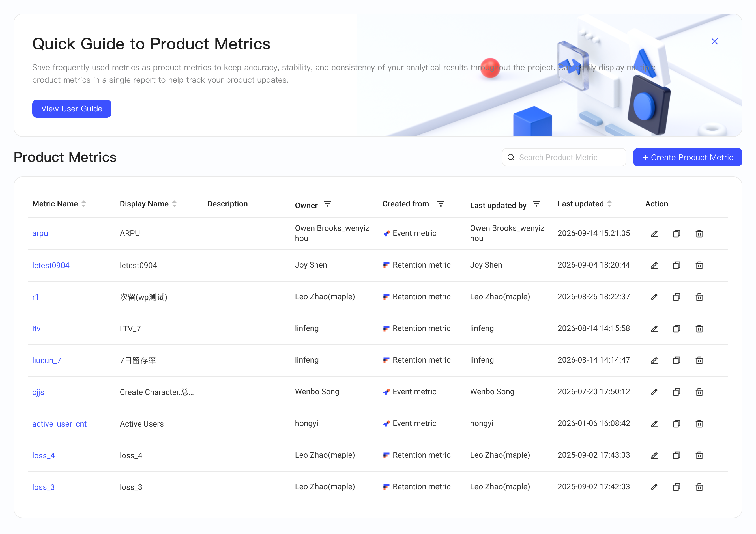Copy the r1 metric
756x534 pixels.
tap(677, 297)
